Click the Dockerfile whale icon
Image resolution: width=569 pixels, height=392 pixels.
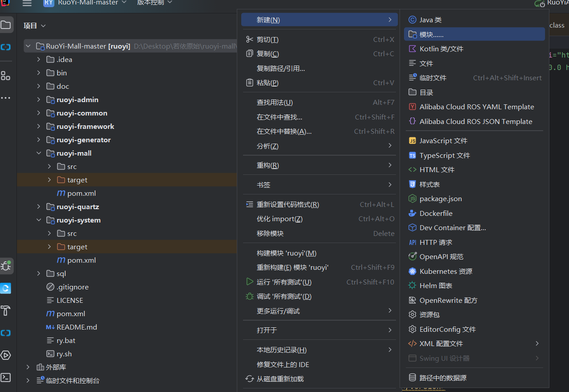(412, 213)
